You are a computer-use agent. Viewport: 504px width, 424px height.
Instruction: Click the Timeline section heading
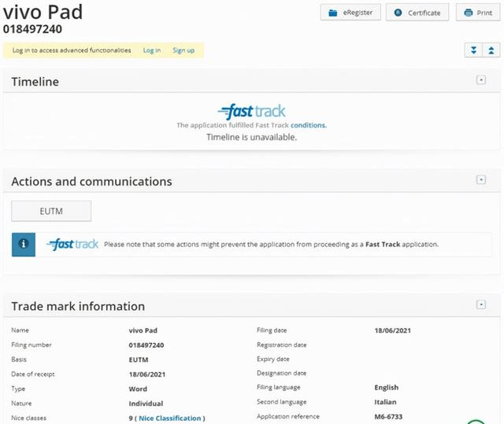coord(35,82)
